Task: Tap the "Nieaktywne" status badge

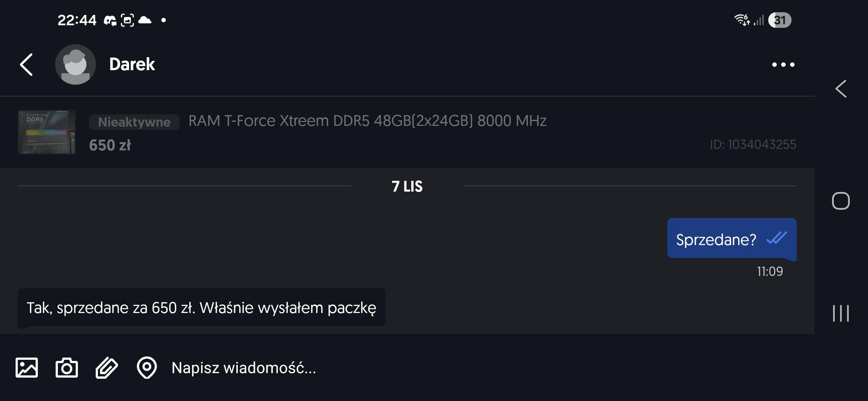Action: click(x=134, y=122)
